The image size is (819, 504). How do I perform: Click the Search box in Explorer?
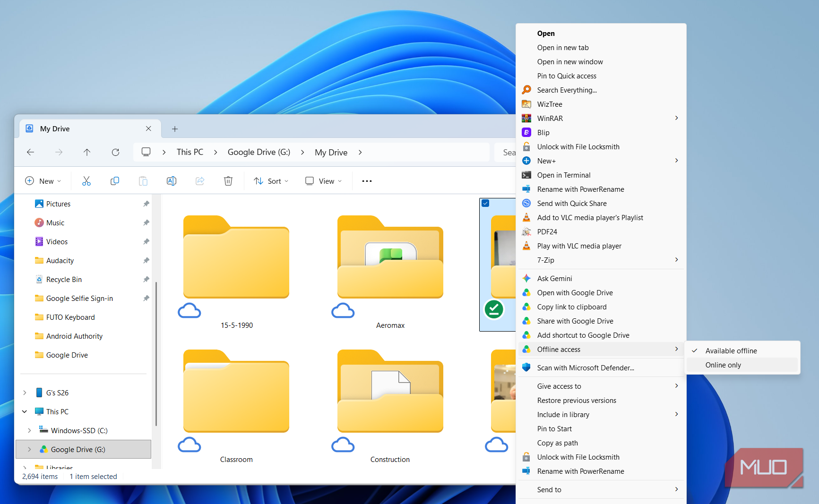pyautogui.click(x=505, y=152)
